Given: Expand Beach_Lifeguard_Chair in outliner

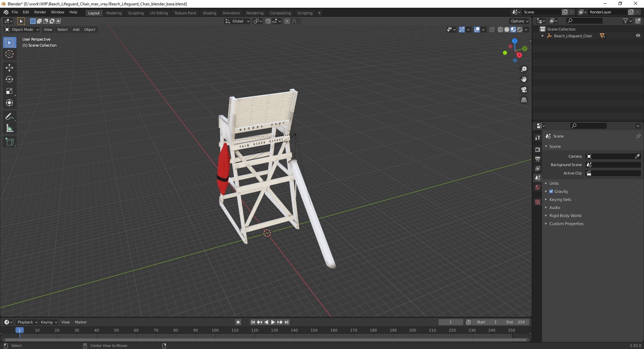Looking at the screenshot, I should pyautogui.click(x=542, y=36).
